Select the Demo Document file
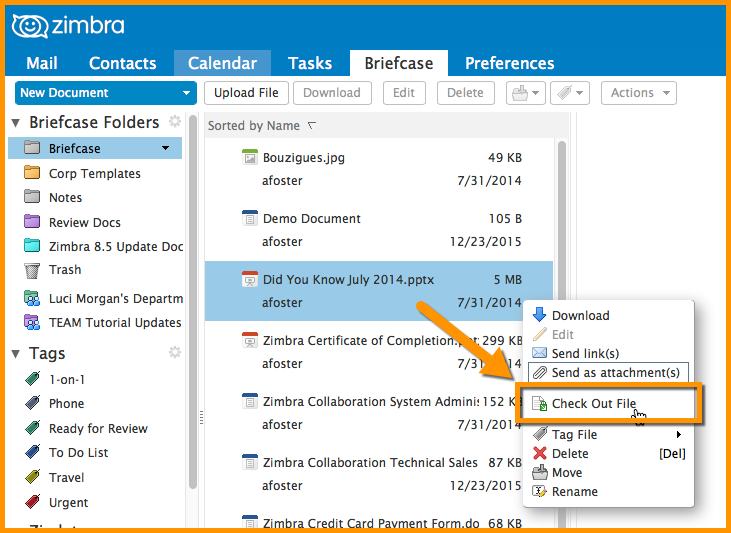Screen dimensions: 731x533 (x=379, y=230)
